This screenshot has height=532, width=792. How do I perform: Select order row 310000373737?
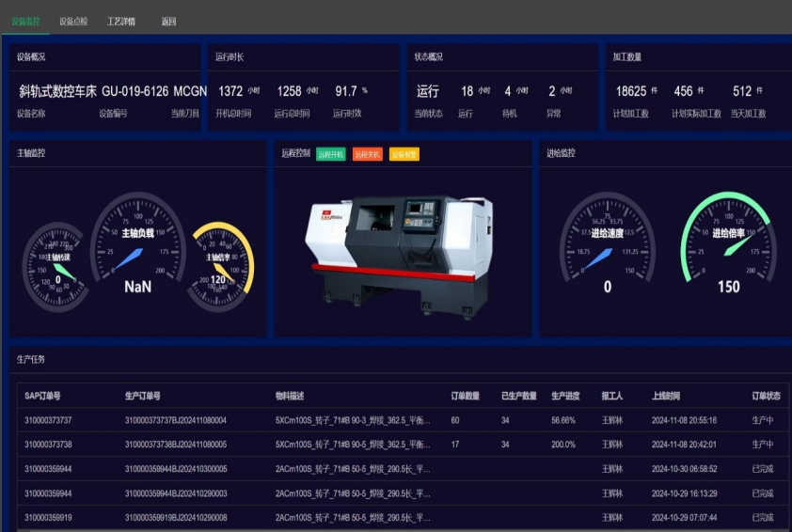point(48,420)
